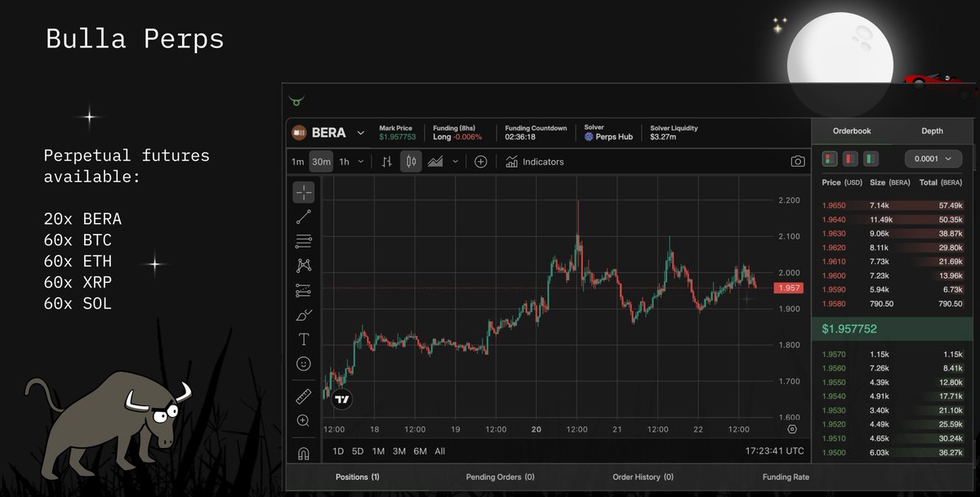980x497 pixels.
Task: Click the bid row priced 1.9570
Action: [x=893, y=354]
